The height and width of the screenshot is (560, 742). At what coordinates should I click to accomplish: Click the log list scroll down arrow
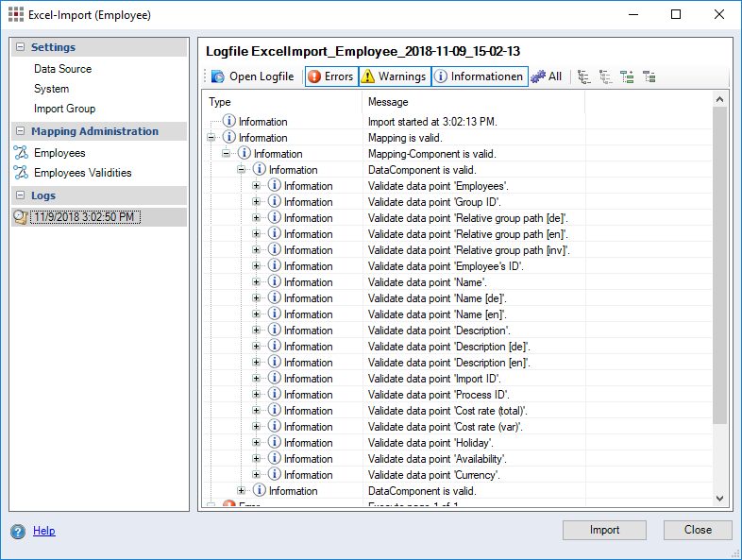coord(720,498)
